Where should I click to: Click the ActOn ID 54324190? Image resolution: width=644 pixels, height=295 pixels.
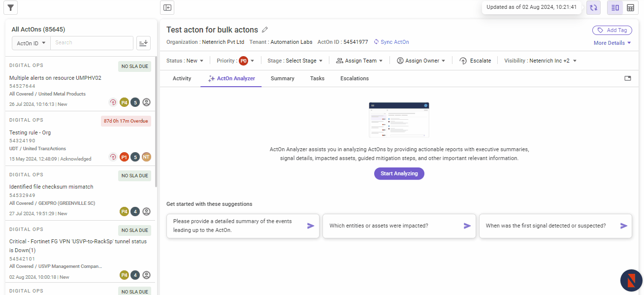click(x=22, y=141)
